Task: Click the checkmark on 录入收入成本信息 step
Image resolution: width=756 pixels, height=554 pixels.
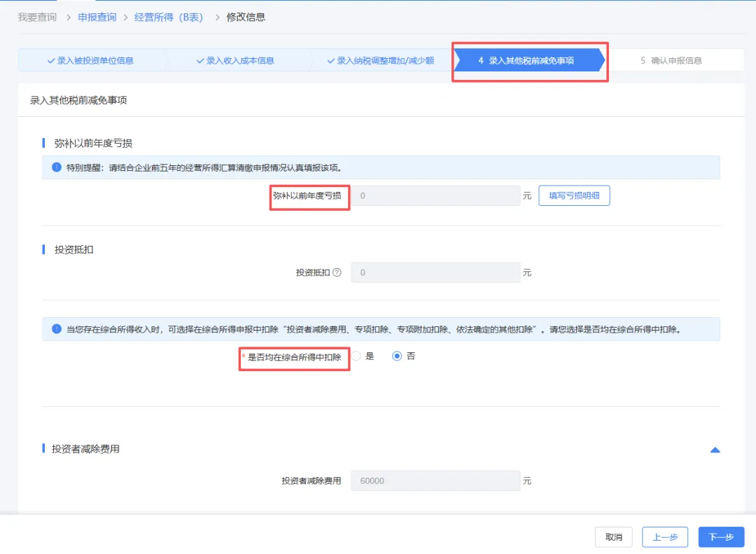Action: (x=199, y=61)
